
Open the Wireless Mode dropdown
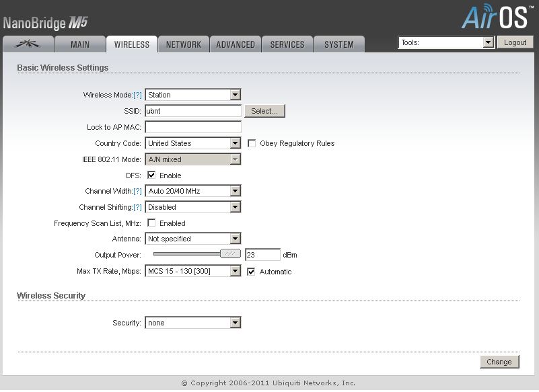click(193, 95)
